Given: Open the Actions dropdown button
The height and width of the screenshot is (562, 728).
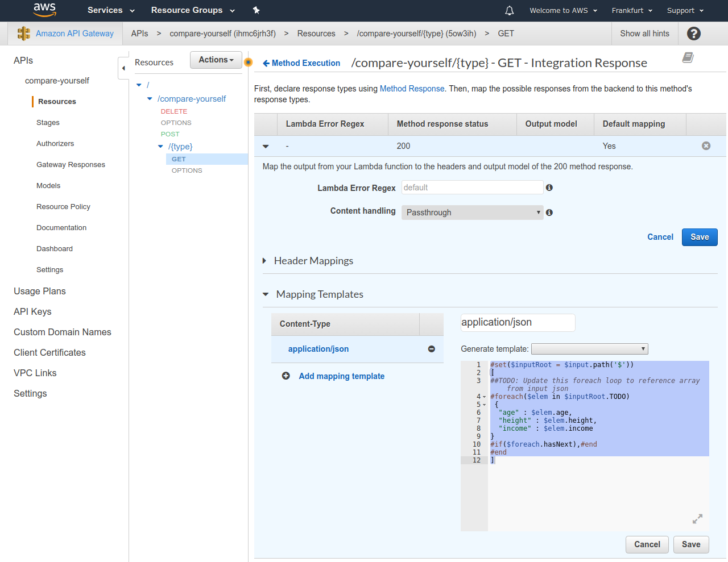Looking at the screenshot, I should [x=216, y=60].
